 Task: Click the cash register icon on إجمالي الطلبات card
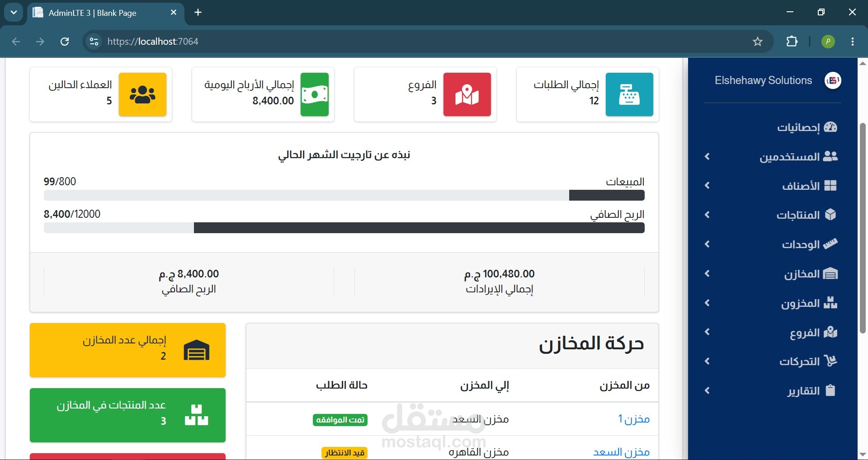629,94
